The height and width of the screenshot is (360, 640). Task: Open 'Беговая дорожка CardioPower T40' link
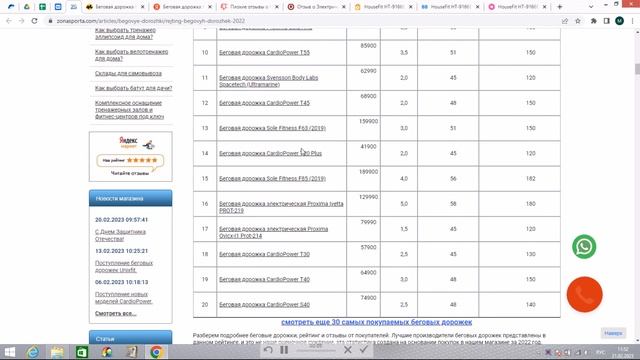coord(264,280)
